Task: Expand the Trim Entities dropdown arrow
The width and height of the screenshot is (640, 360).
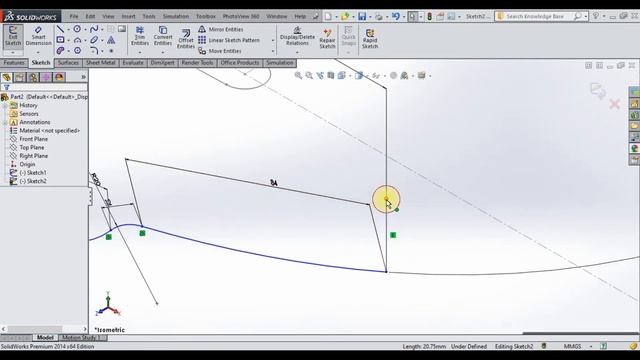Action: pos(140,52)
